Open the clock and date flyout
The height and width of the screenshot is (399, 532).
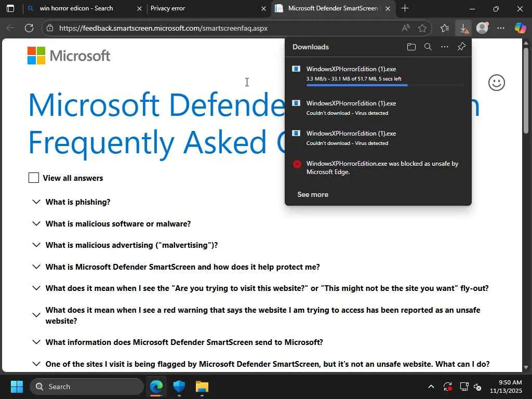click(x=506, y=387)
